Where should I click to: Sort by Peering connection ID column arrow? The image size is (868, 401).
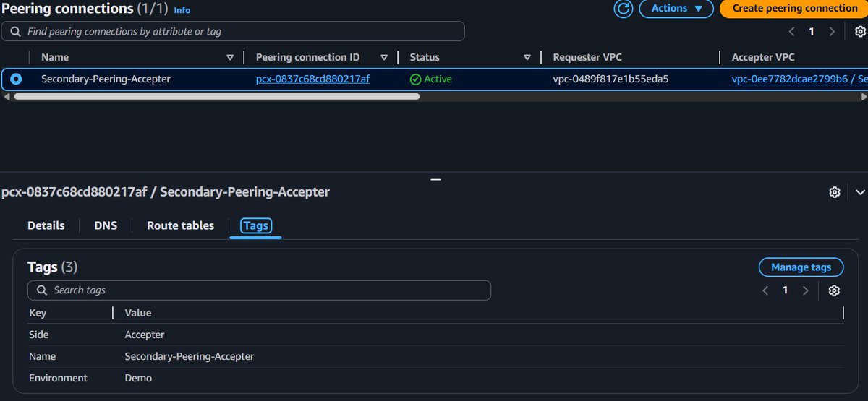(384, 57)
